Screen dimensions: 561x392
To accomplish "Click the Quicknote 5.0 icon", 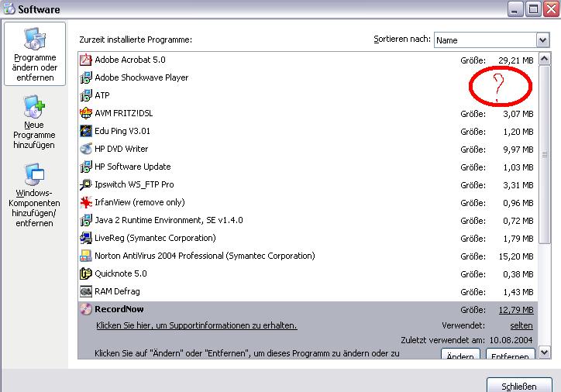I will [x=86, y=273].
